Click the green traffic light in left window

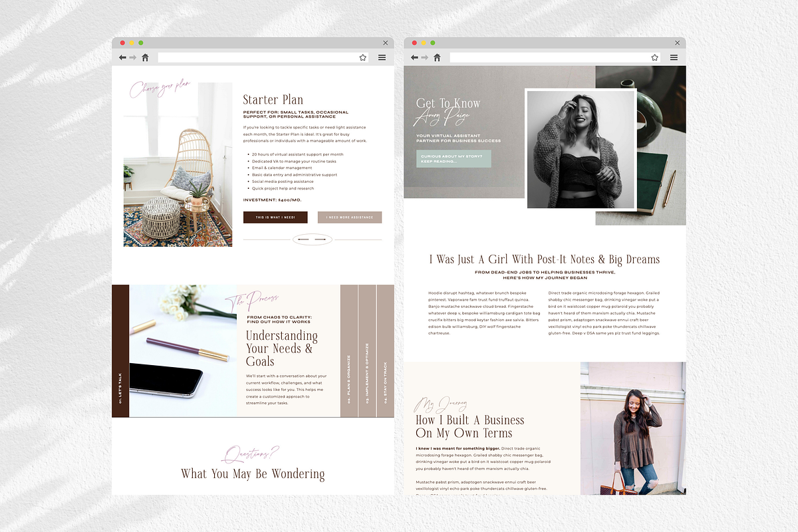141,43
